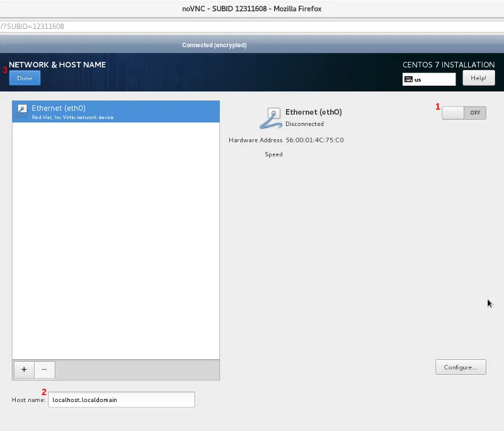Open the Configure... network settings
The width and height of the screenshot is (504, 431).
coord(461,367)
